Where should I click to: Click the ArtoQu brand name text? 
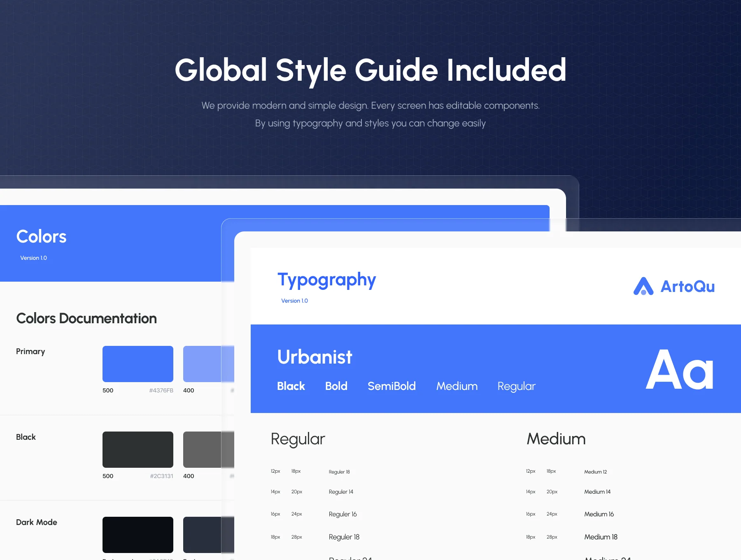pyautogui.click(x=687, y=287)
